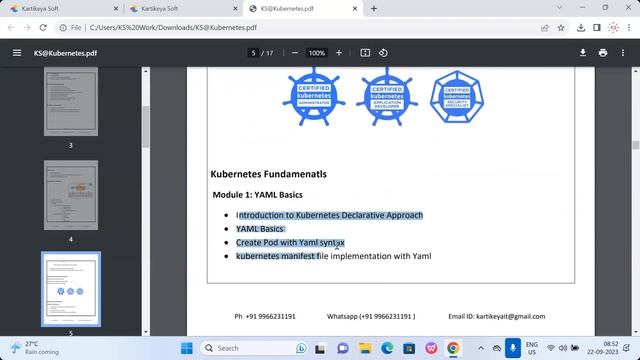This screenshot has width=640, height=360.
Task: Click the address bar URL
Action: [173, 28]
